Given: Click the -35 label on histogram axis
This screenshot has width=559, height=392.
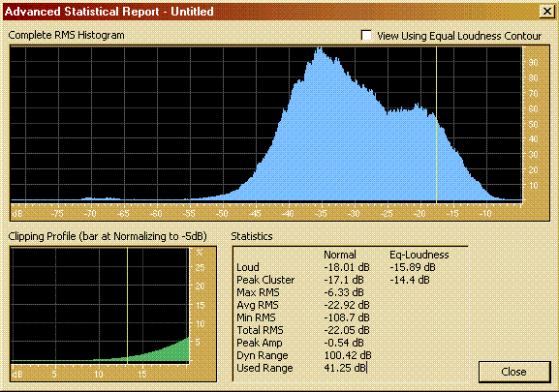Looking at the screenshot, I should click(321, 214).
